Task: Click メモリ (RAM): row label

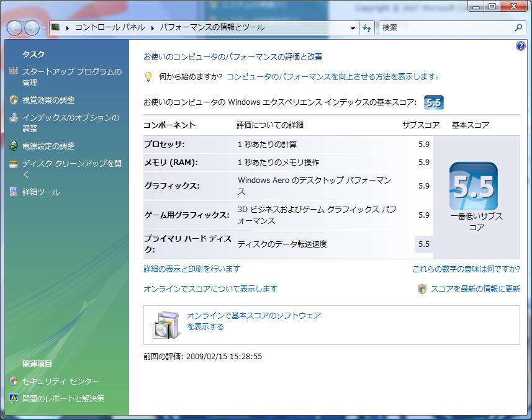Action: point(171,162)
